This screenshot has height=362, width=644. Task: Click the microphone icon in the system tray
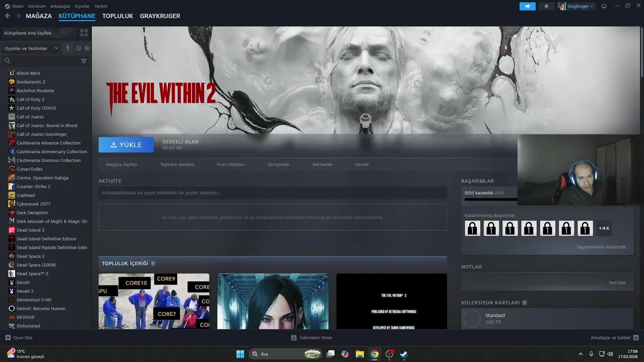(x=591, y=354)
